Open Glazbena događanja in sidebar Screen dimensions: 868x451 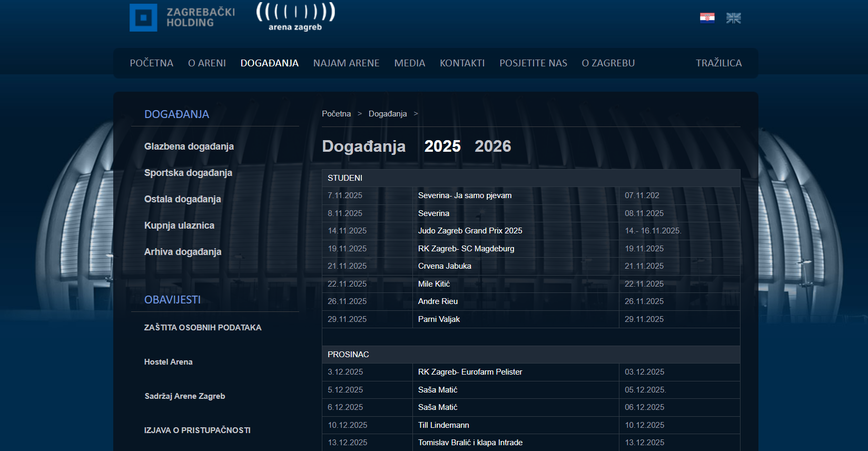189,146
